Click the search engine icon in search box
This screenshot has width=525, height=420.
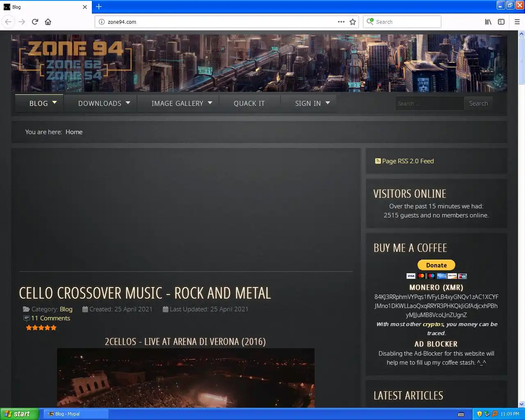click(x=370, y=21)
